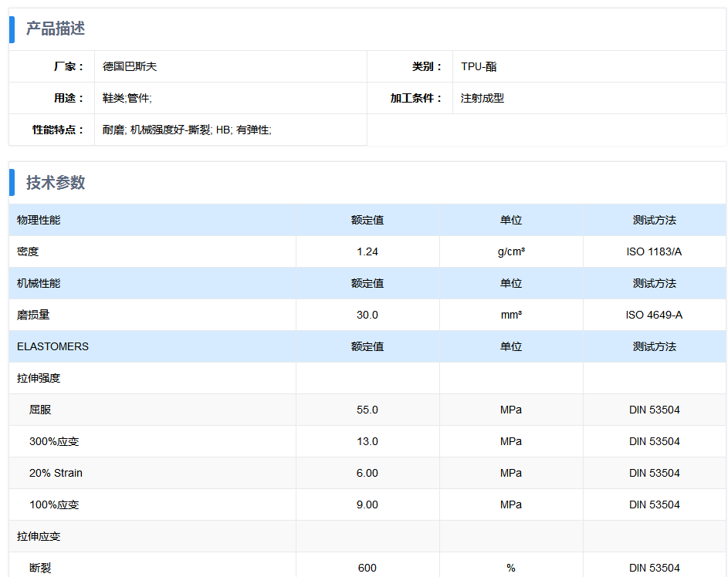Click the usage value 鞋类;管件;
Image resolution: width=728 pixels, height=577 pixels.
click(x=127, y=99)
